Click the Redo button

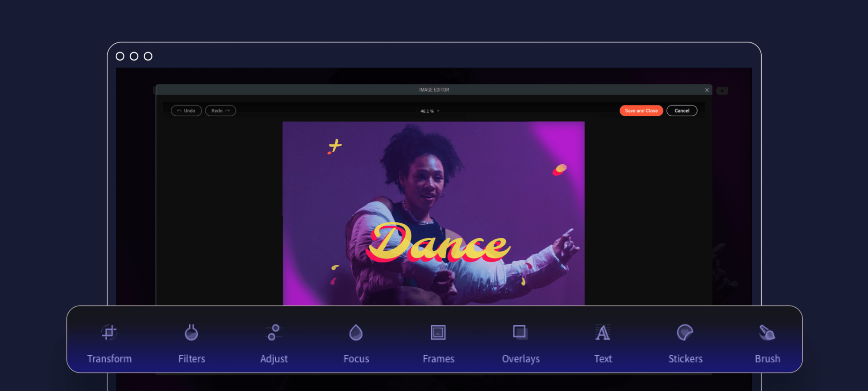coord(221,111)
